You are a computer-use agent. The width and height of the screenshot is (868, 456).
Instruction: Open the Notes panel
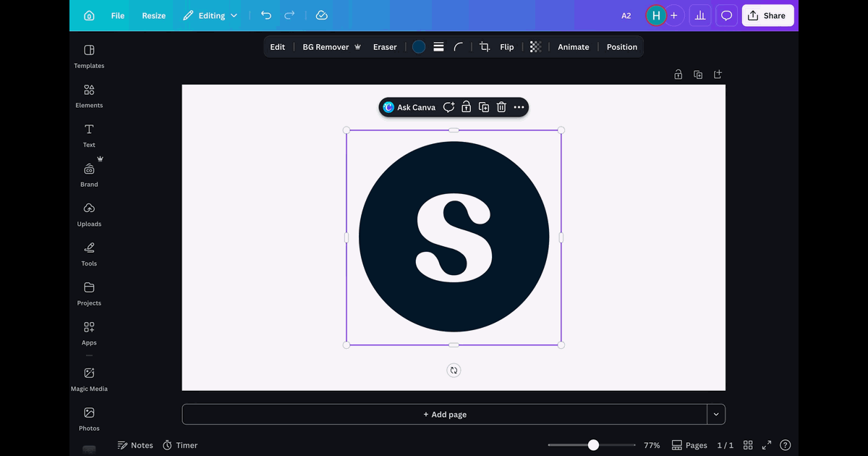click(x=136, y=445)
